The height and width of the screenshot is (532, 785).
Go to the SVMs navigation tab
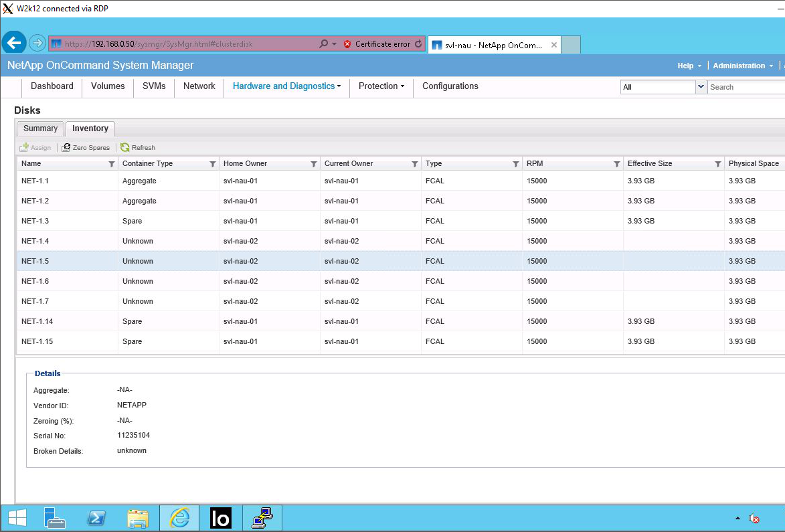154,86
